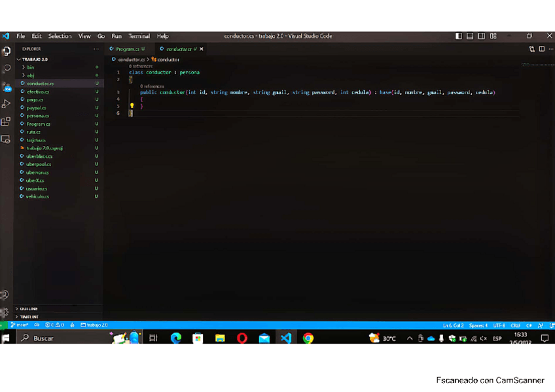Toggle the Secondary Side Bar layout button
This screenshot has width=555, height=392.
tap(482, 36)
